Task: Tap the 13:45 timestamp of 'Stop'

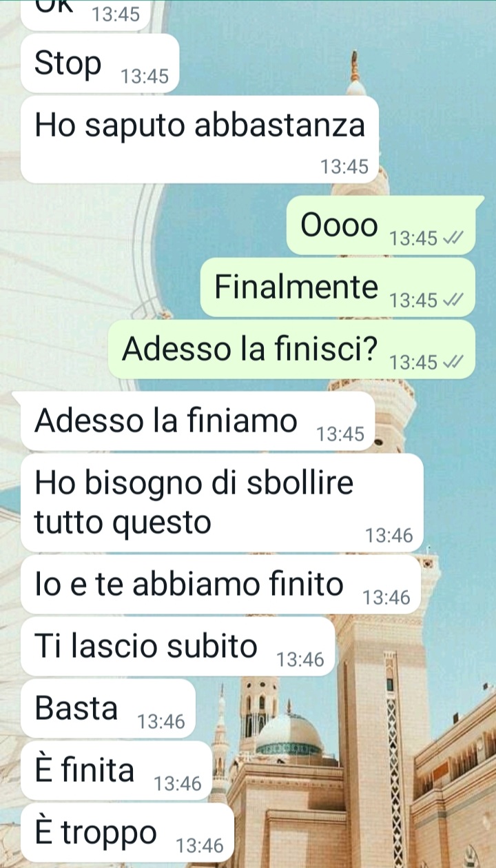Action: tap(145, 77)
